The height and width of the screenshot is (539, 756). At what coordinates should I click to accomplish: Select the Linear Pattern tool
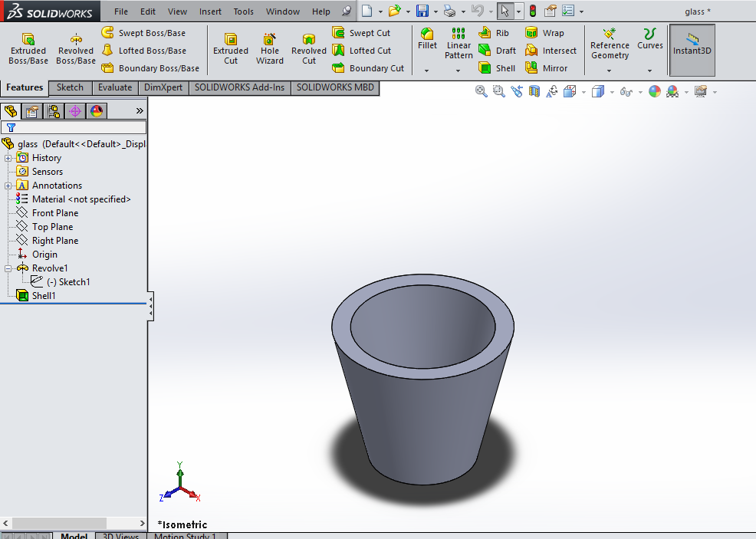[x=459, y=44]
